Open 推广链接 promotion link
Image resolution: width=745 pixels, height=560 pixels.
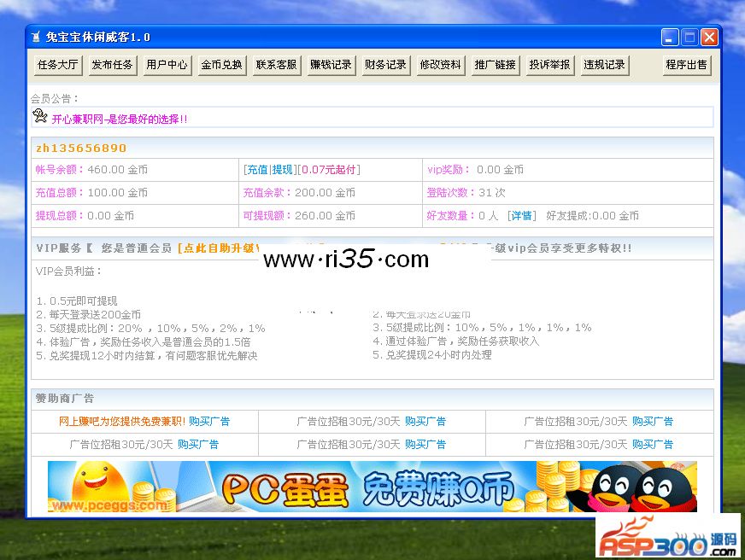pyautogui.click(x=495, y=65)
